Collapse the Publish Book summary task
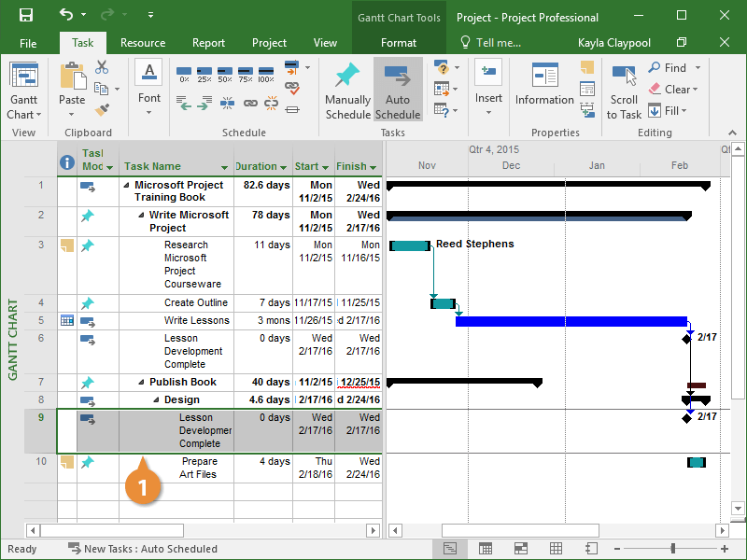This screenshot has height=560, width=747. point(142,382)
